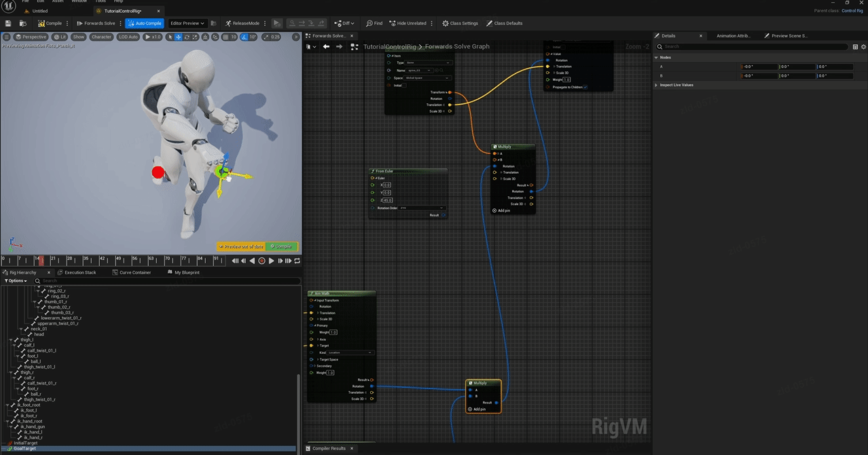The image size is (868, 455).
Task: Select the head bone
Action: point(39,334)
